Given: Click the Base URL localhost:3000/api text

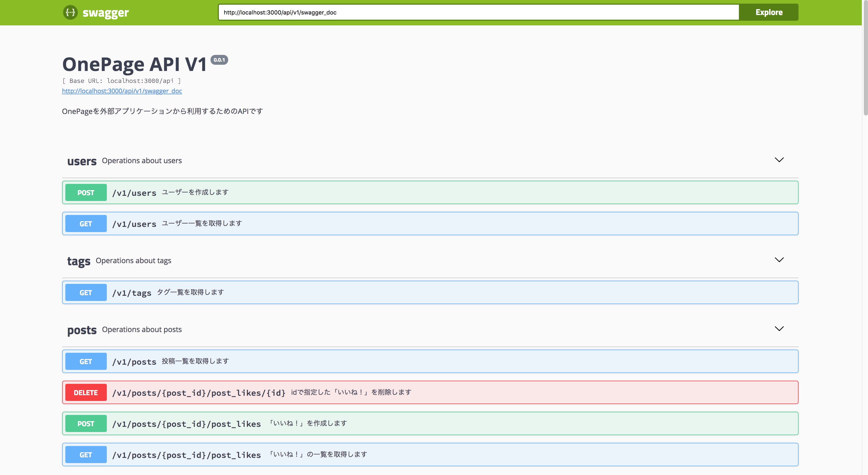Looking at the screenshot, I should point(122,81).
